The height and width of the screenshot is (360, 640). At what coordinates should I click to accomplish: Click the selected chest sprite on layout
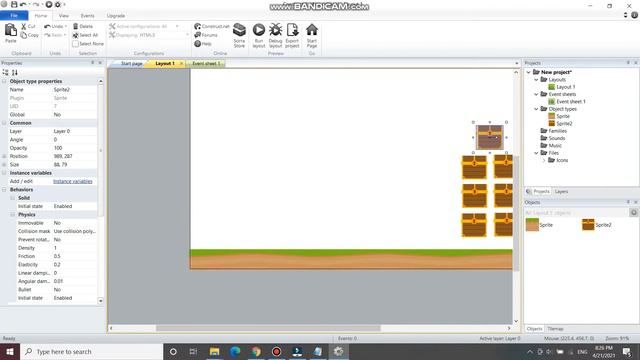490,137
